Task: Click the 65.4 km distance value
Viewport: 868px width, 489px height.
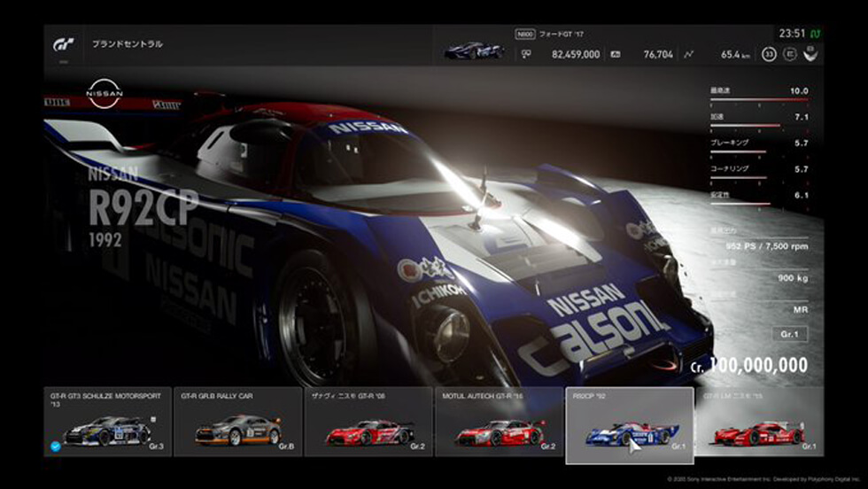Action: [x=736, y=54]
